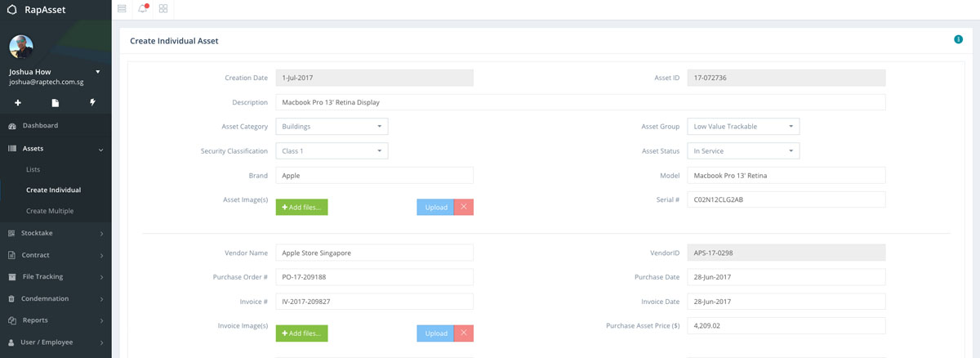Click the Purchase Order # field
This screenshot has width=980, height=358.
tap(374, 277)
